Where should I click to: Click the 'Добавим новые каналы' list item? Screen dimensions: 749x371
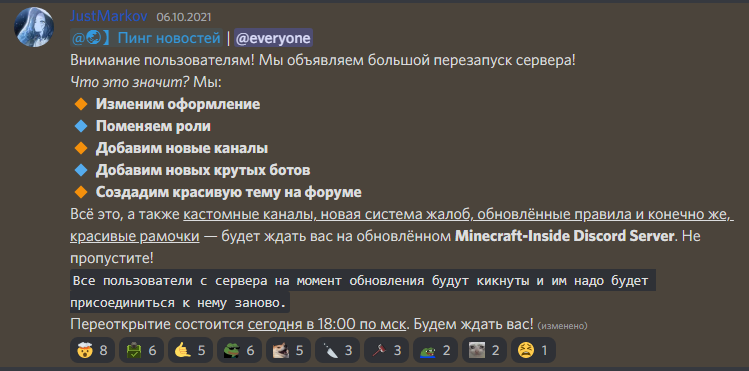coord(182,148)
